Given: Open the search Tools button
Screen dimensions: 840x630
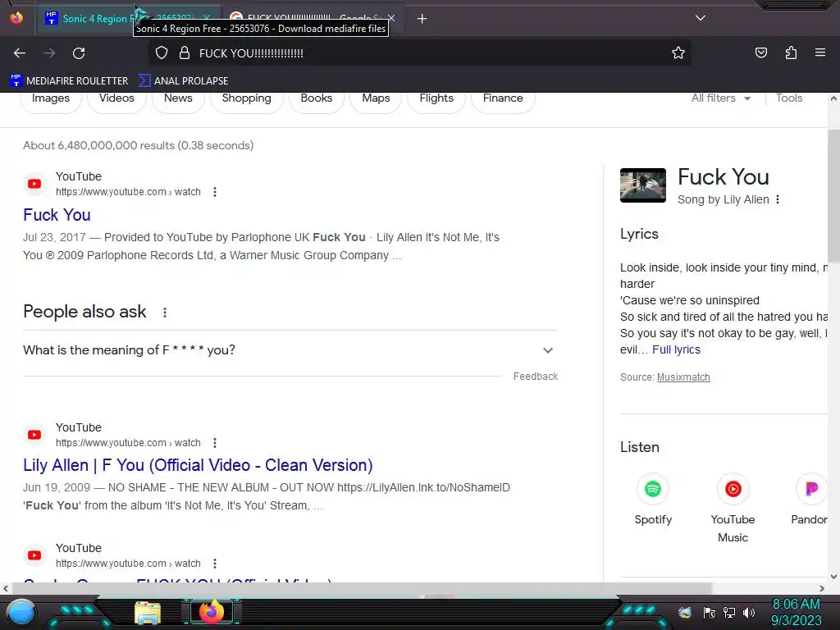Looking at the screenshot, I should pos(789,98).
